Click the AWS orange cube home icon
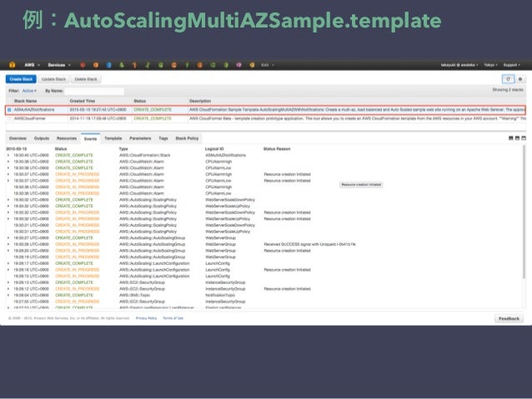 [13, 65]
